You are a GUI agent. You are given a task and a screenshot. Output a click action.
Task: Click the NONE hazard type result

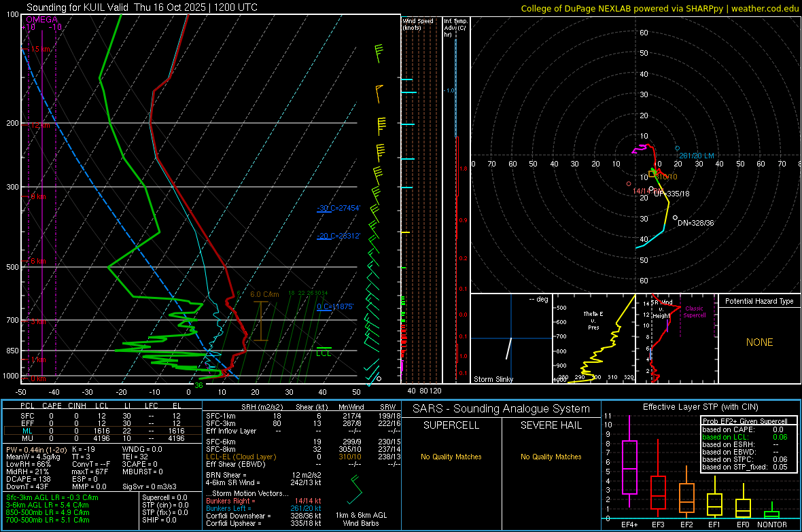pos(759,342)
